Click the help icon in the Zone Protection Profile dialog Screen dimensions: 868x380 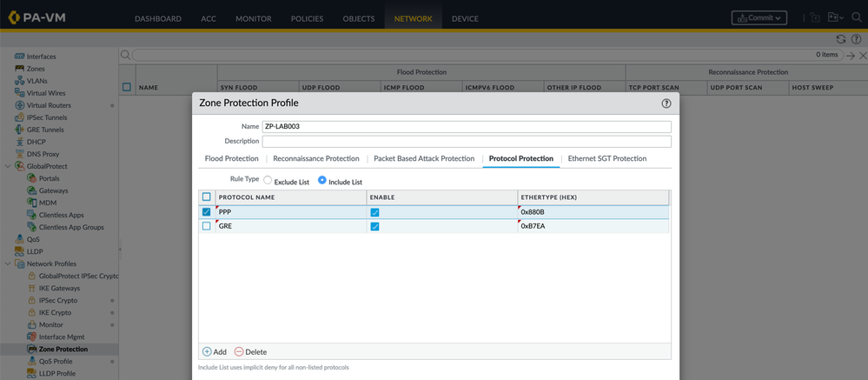point(666,103)
